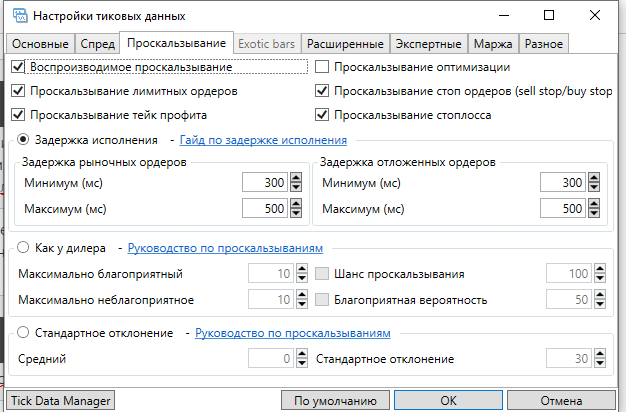
Task: Increase pending orders Минимум with up arrow
Action: coord(594,178)
